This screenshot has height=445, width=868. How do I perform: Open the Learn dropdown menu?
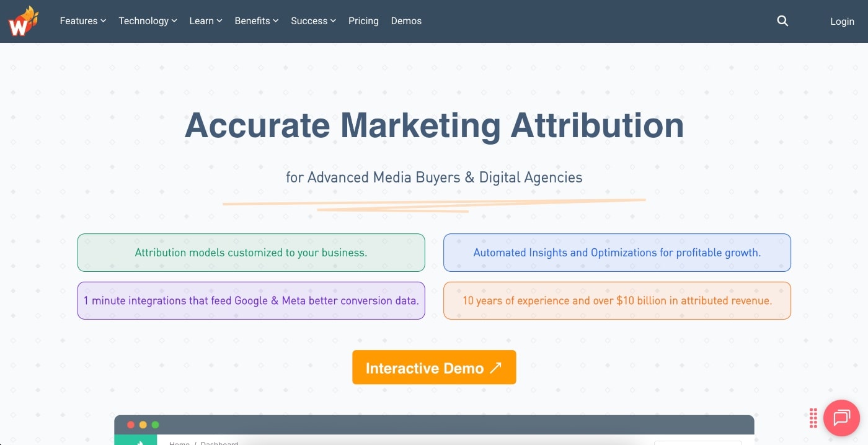click(206, 21)
